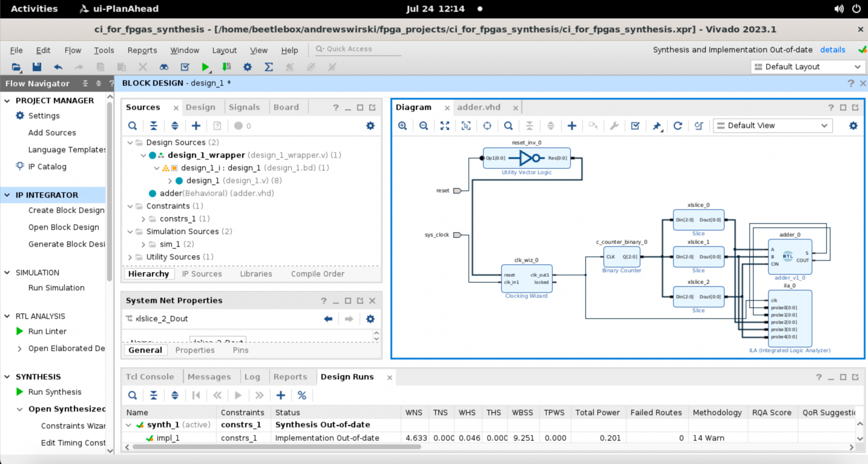
Task: Regenerate Layout with the refresh icon in Diagram
Action: click(x=678, y=126)
